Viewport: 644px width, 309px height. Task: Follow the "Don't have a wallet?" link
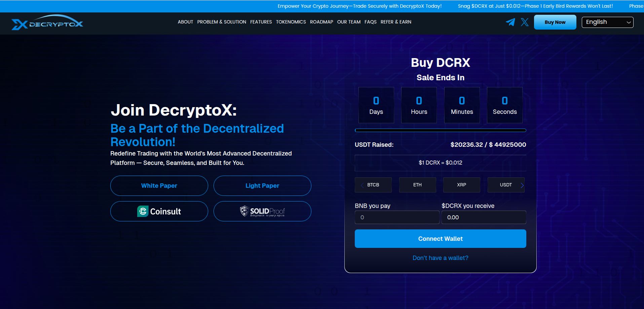(x=441, y=258)
